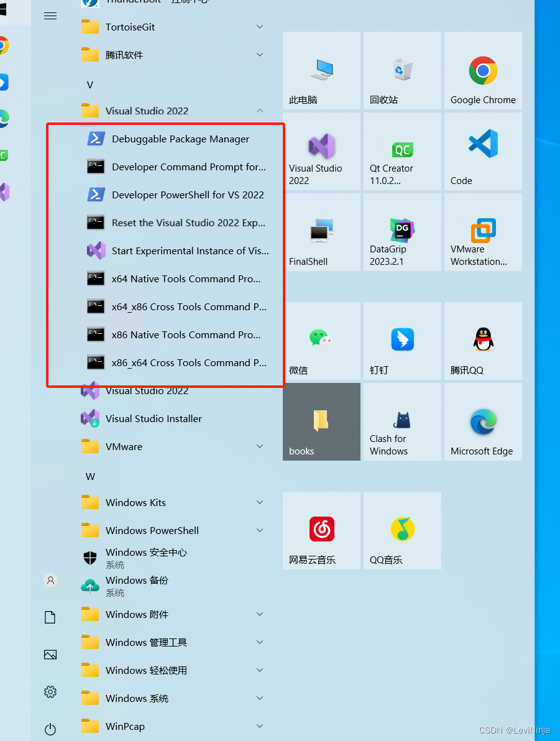
Task: Launch the Qt Creator tile
Action: [x=402, y=152]
